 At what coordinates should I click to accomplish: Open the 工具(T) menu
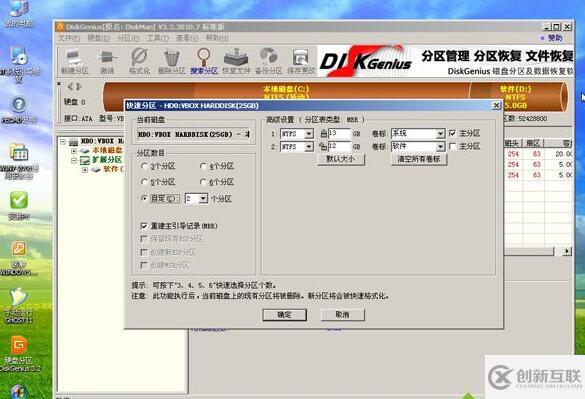(157, 38)
